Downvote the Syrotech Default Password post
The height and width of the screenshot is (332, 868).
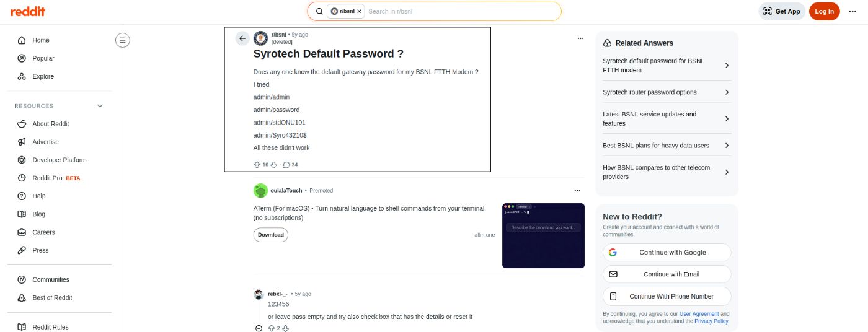(x=274, y=165)
